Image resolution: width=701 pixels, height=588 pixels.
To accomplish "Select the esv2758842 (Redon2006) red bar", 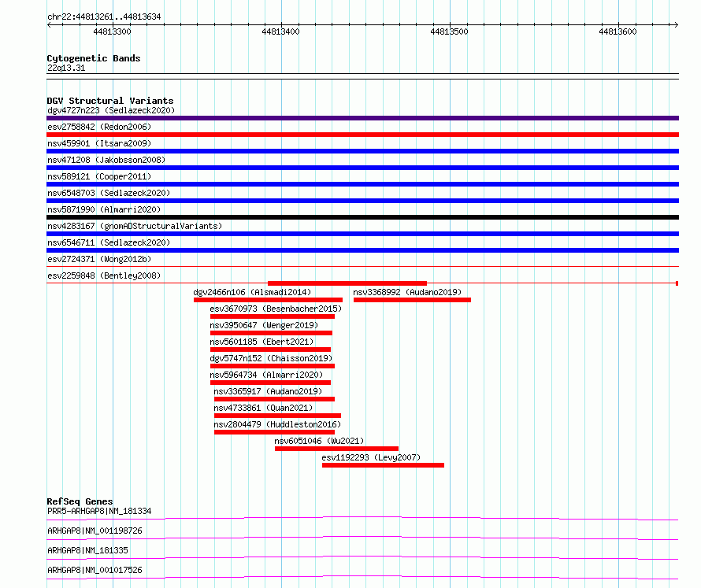I will pos(362,135).
